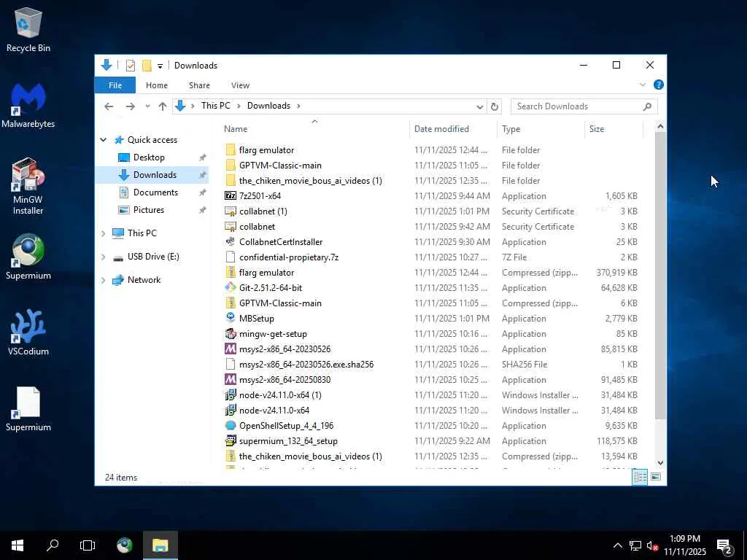Viewport: 747px width, 560px height.
Task: Select the confidential-propietary.7z file
Action: coord(289,257)
